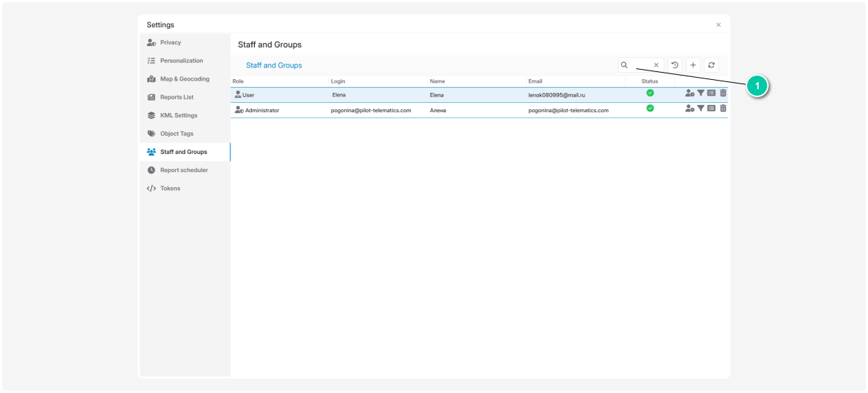Open the Privacy settings section
This screenshot has width=868, height=393.
[171, 42]
